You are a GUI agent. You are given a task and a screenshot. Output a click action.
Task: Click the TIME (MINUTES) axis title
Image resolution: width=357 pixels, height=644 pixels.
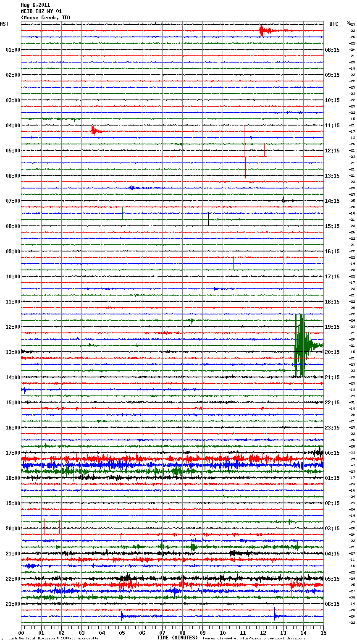[x=177, y=638]
